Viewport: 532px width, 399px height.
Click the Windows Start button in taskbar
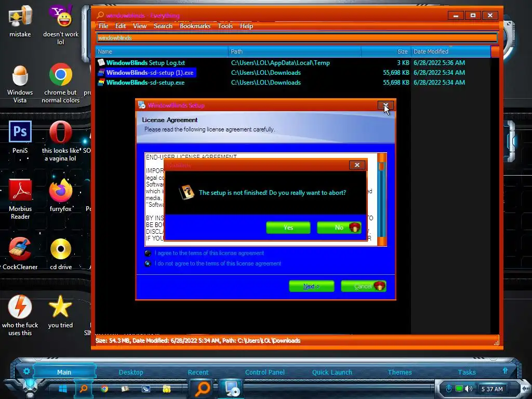(x=63, y=389)
